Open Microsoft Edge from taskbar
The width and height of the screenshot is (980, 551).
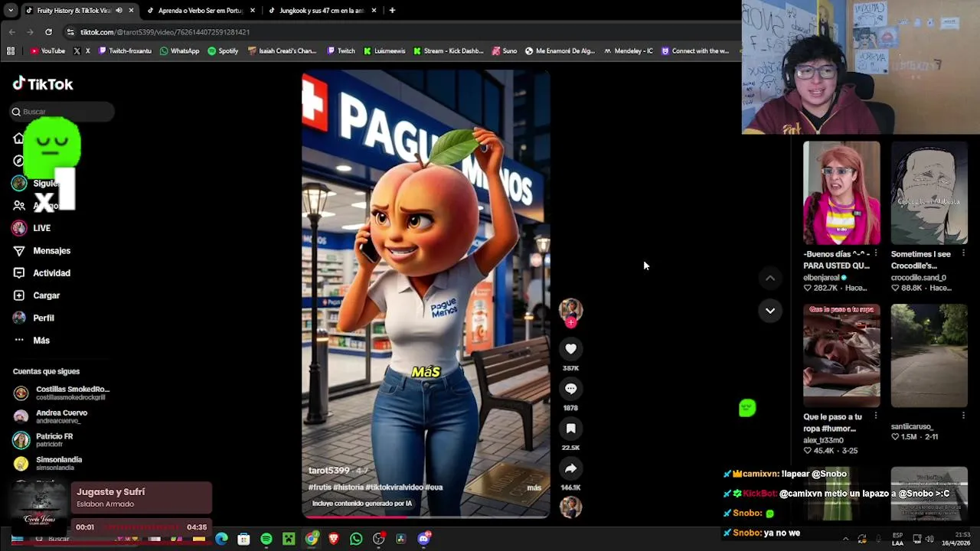click(221, 540)
